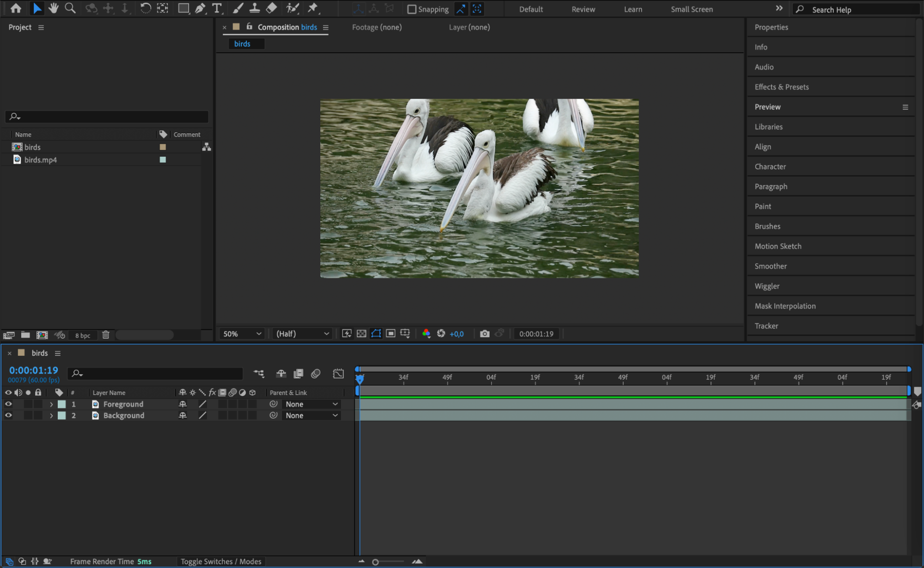This screenshot has width=924, height=568.
Task: Select the Puppet Pin tool
Action: pyautogui.click(x=313, y=8)
